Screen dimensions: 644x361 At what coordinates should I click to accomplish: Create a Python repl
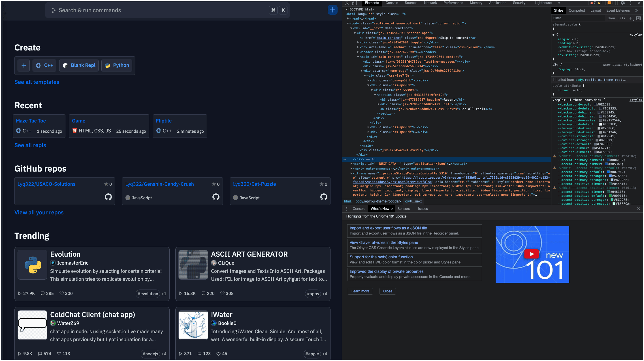coord(117,66)
